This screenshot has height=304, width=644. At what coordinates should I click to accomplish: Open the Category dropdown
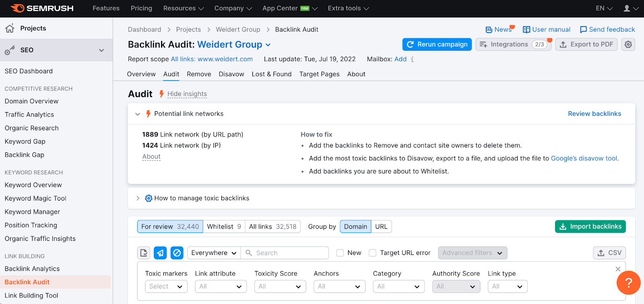pyautogui.click(x=399, y=286)
